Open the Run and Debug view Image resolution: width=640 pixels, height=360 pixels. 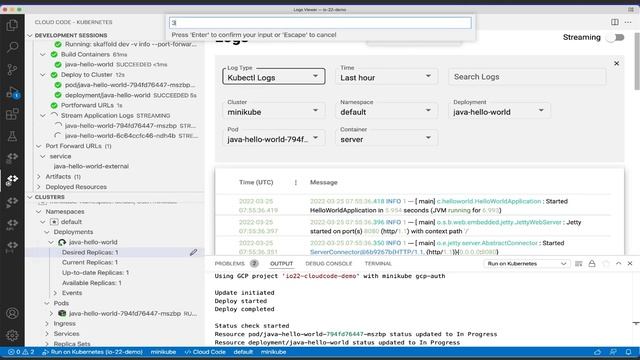pyautogui.click(x=12, y=92)
